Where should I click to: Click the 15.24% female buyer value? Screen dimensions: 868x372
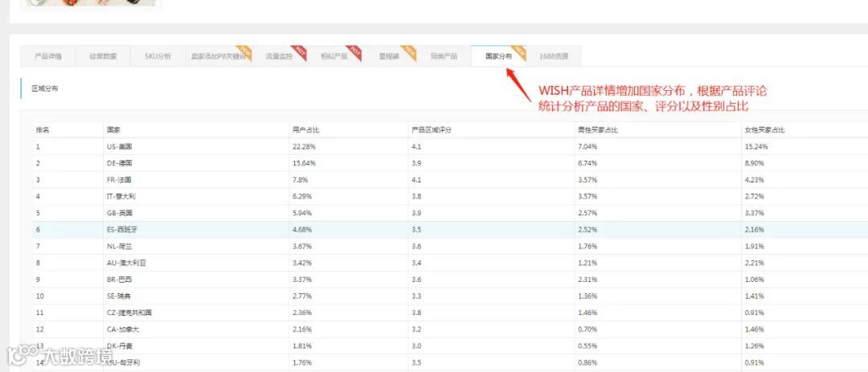pos(756,147)
